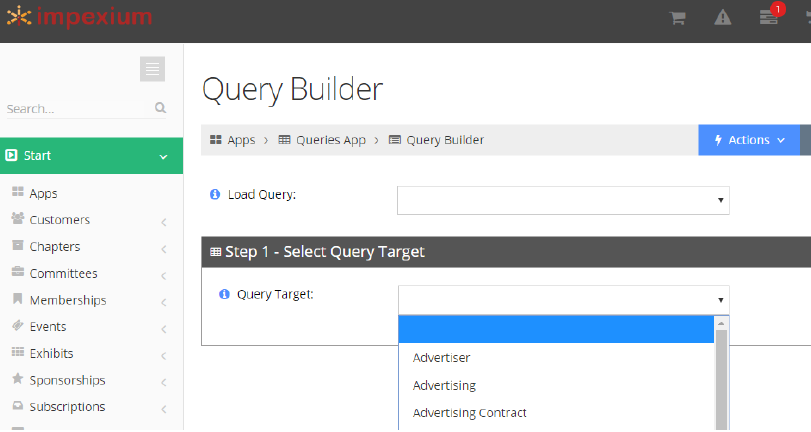Image resolution: width=811 pixels, height=432 pixels.
Task: Click the Queries App table icon in breadcrumb
Action: [284, 139]
